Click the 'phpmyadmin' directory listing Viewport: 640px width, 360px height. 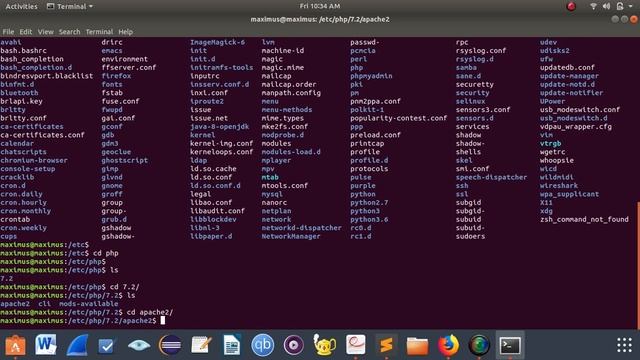[x=371, y=76]
